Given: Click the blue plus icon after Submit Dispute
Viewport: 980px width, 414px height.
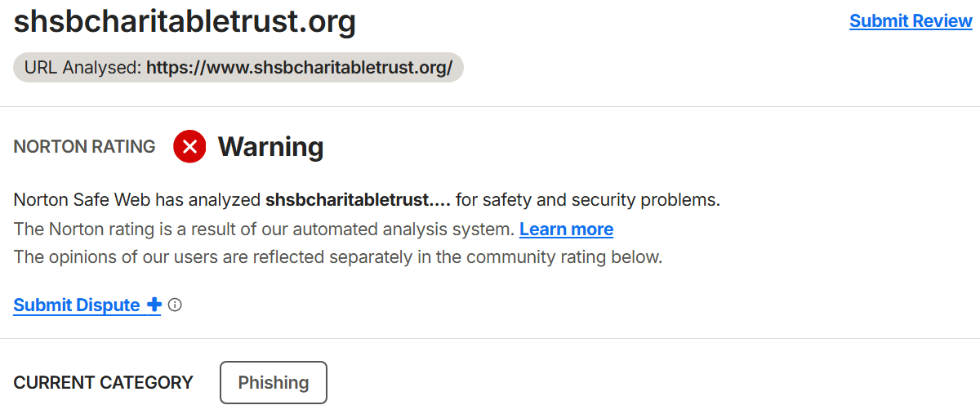Looking at the screenshot, I should coord(154,305).
